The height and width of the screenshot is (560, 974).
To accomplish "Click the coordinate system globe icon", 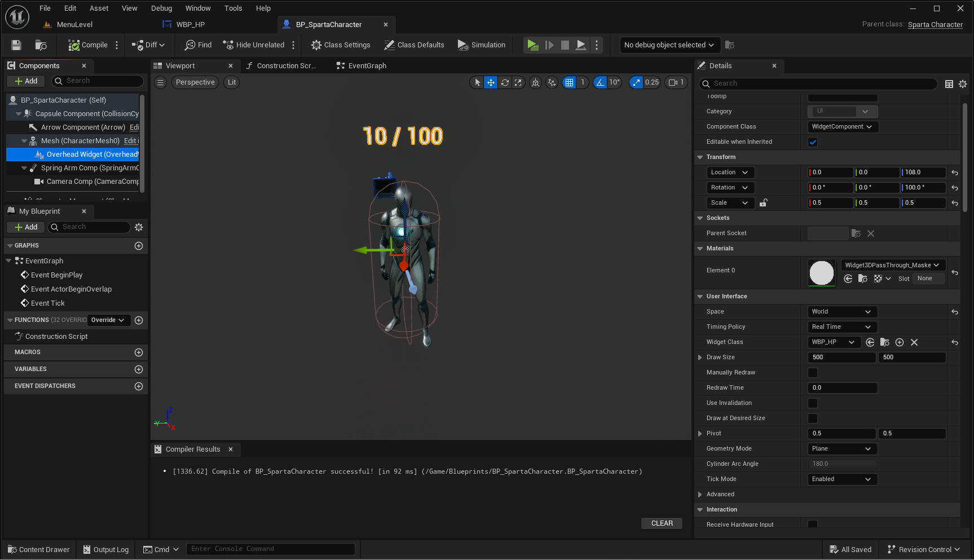I will click(x=535, y=82).
